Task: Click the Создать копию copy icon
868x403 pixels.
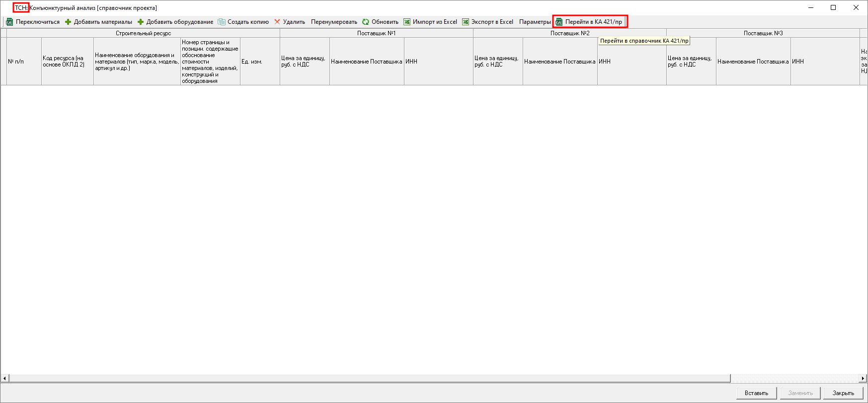Action: [222, 22]
